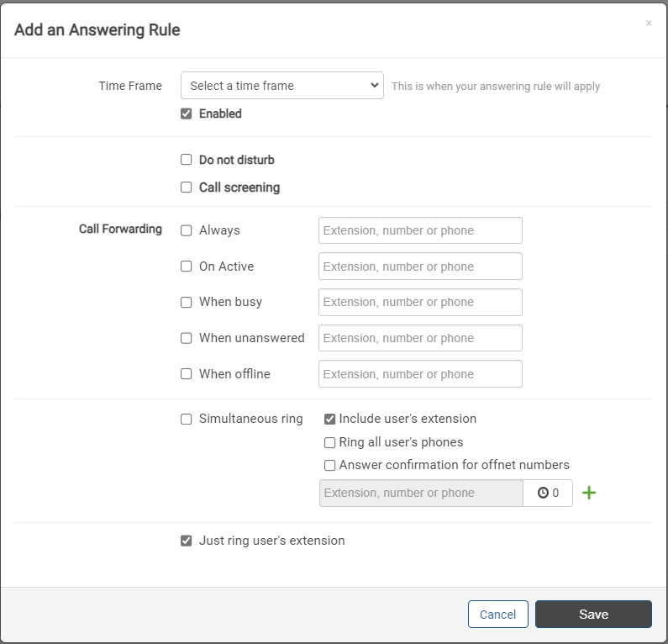The height and width of the screenshot is (644, 668).
Task: Open the Select a time frame dropdown
Action: (282, 86)
